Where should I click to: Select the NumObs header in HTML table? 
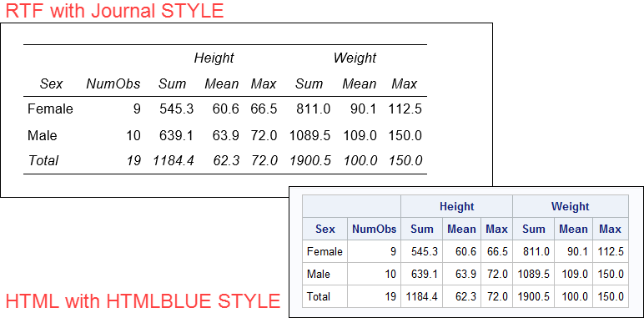click(375, 229)
